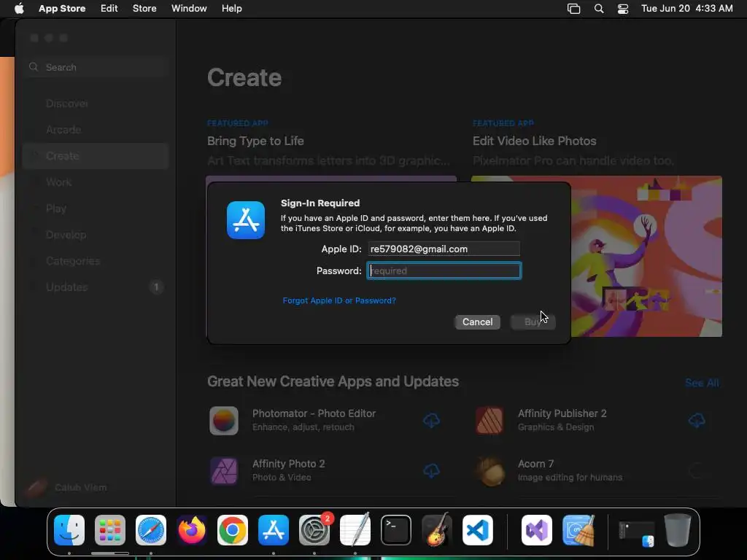Click the Acorn 7 get button
This screenshot has height=560, width=747.
(697, 470)
